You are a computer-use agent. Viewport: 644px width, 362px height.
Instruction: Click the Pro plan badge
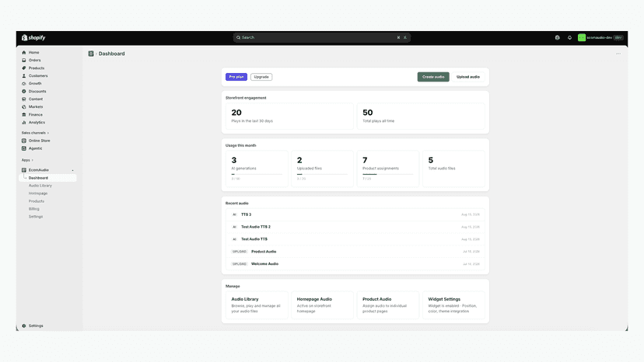(x=236, y=77)
